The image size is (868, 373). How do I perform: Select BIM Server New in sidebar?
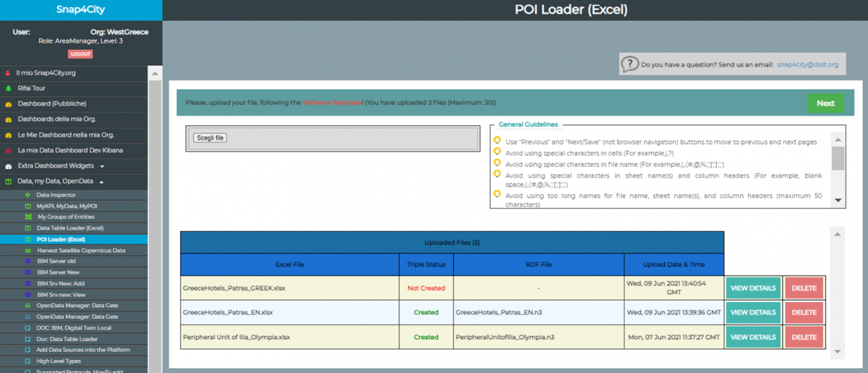coord(58,272)
